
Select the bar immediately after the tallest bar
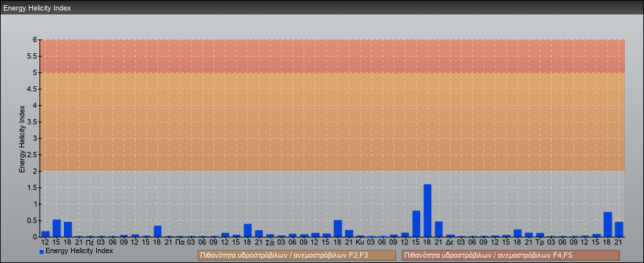coord(439,229)
